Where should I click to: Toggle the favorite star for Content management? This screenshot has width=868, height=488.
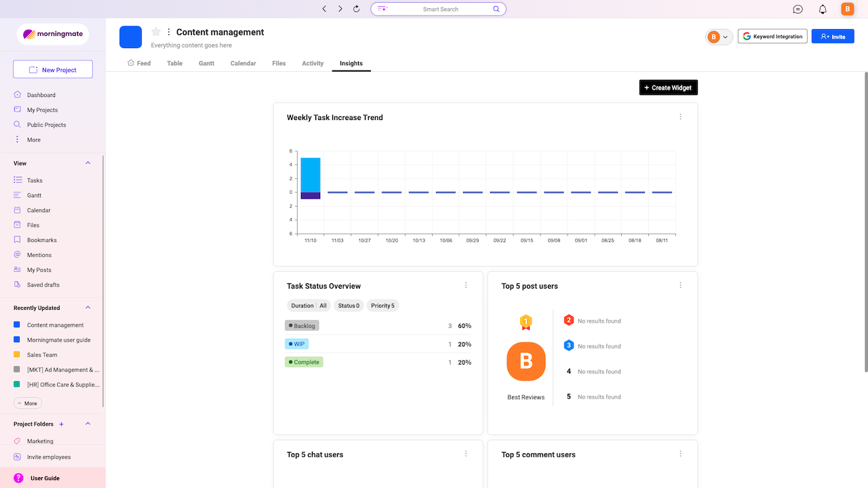click(156, 32)
